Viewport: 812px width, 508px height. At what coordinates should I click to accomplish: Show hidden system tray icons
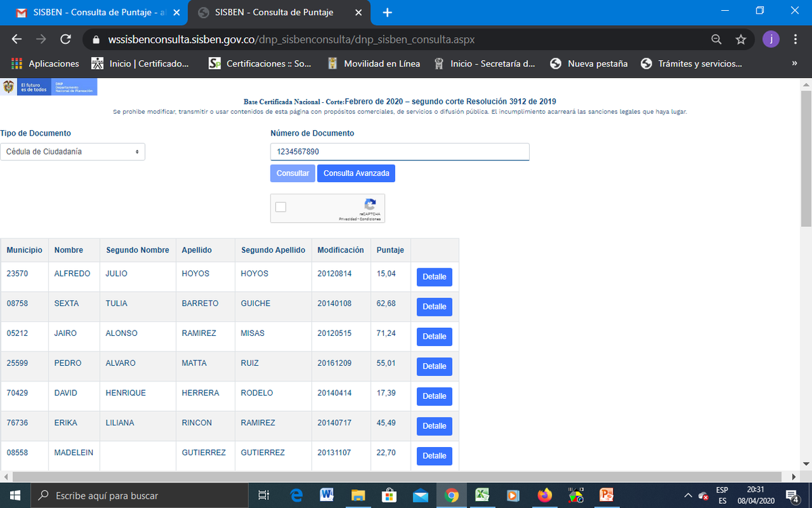tap(688, 495)
